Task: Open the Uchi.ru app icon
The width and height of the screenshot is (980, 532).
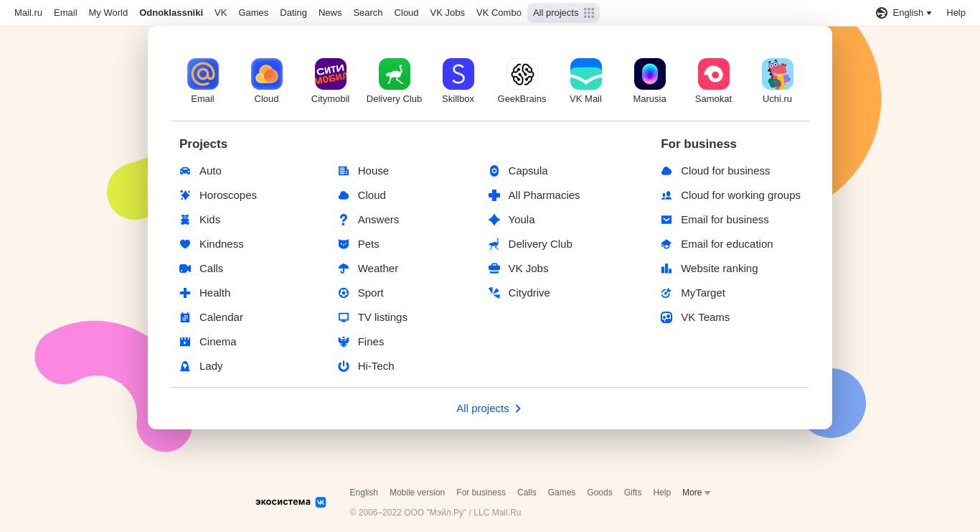Action: [x=777, y=74]
